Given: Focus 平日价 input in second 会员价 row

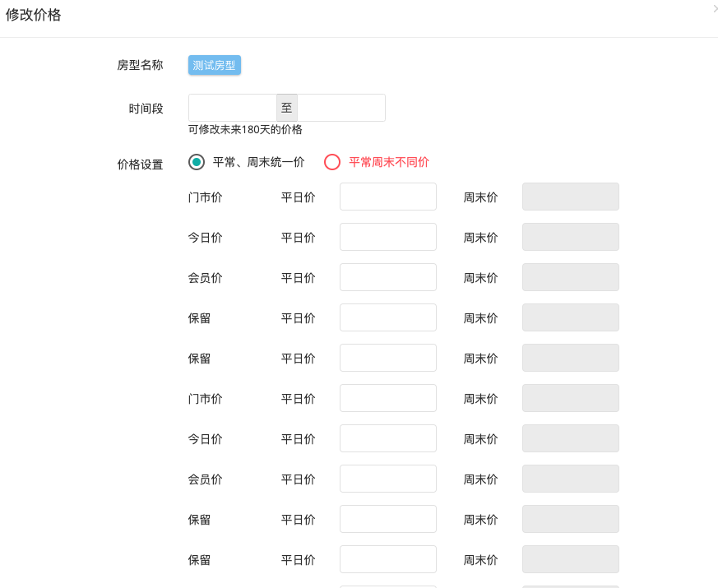Looking at the screenshot, I should click(x=388, y=479).
